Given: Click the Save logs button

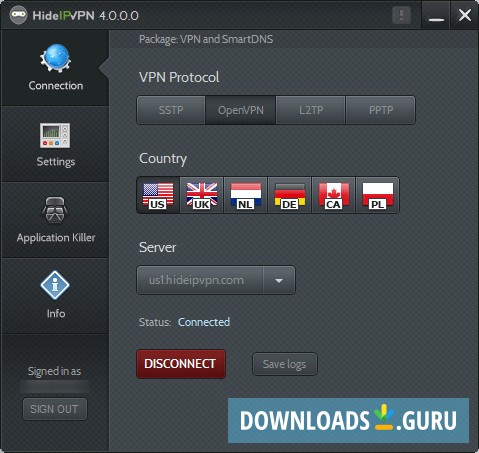Looking at the screenshot, I should (x=285, y=364).
